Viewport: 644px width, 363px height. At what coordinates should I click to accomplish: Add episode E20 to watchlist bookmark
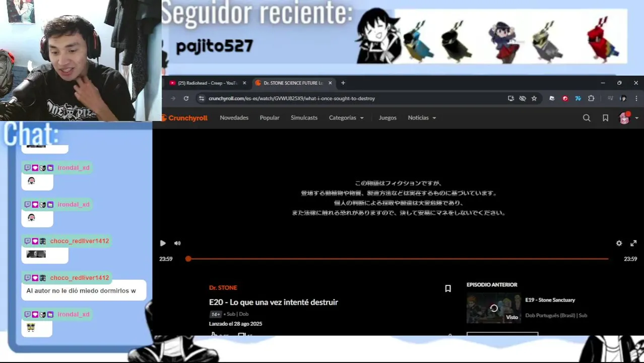click(x=447, y=288)
